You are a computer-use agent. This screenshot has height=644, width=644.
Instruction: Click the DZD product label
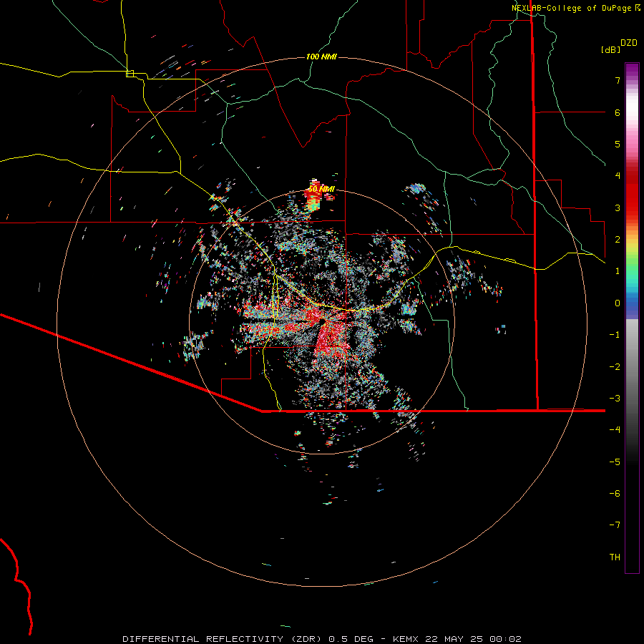tap(629, 43)
